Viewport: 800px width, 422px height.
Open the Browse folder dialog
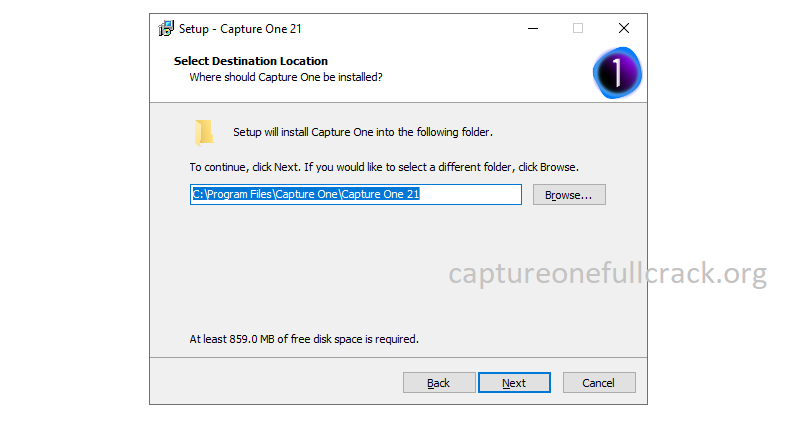[569, 195]
